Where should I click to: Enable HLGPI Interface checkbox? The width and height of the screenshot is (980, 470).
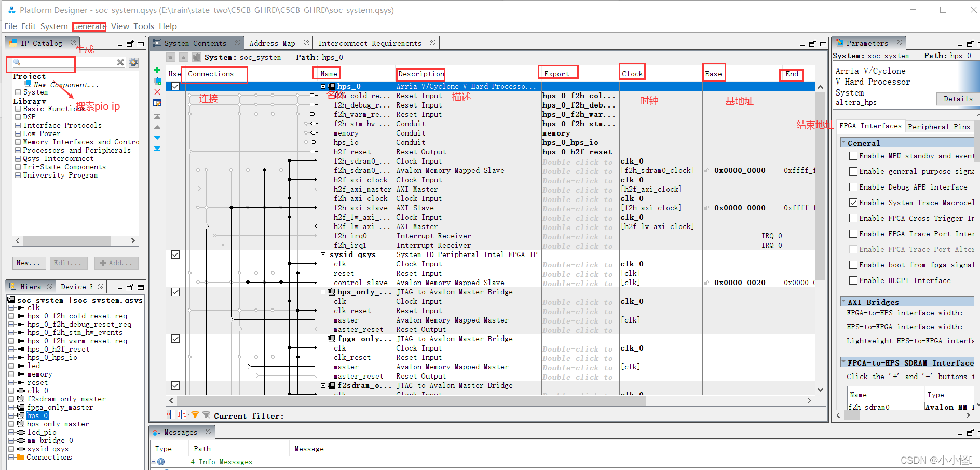853,280
